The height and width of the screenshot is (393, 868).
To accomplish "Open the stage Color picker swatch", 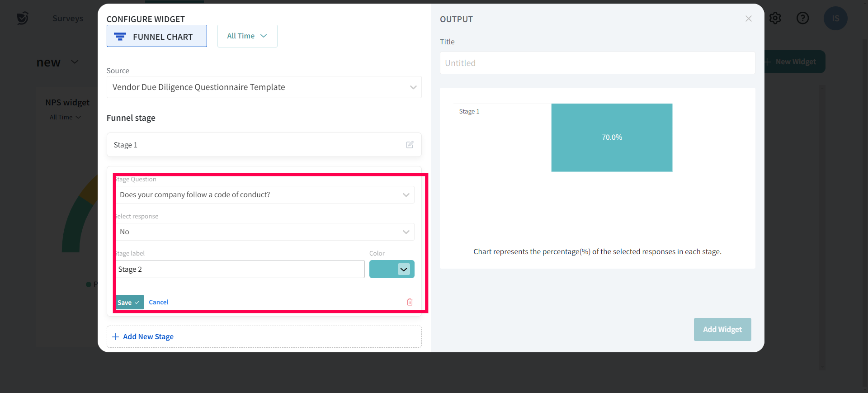I will coord(392,270).
